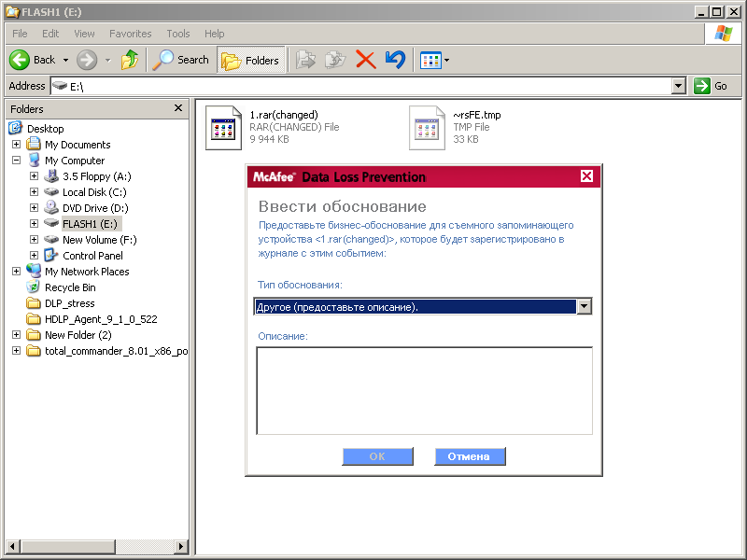The width and height of the screenshot is (747, 560).
Task: Open Back button history dropdown arrow
Action: click(65, 61)
